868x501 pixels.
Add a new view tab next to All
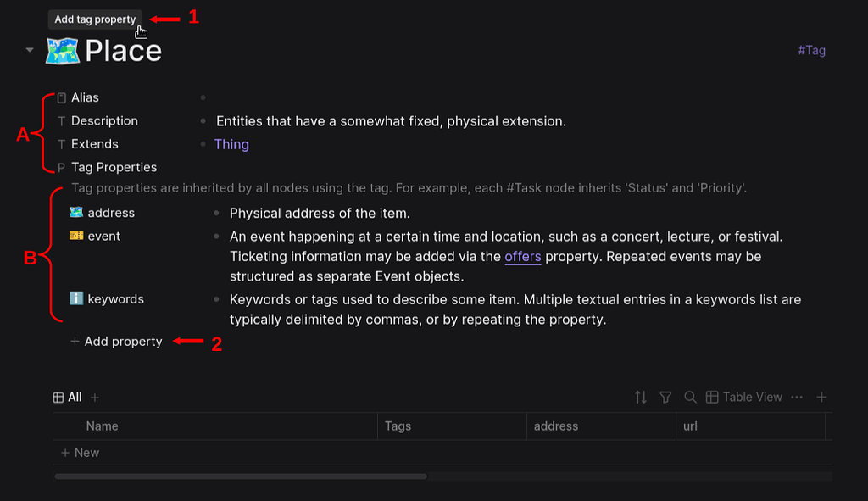pos(95,398)
